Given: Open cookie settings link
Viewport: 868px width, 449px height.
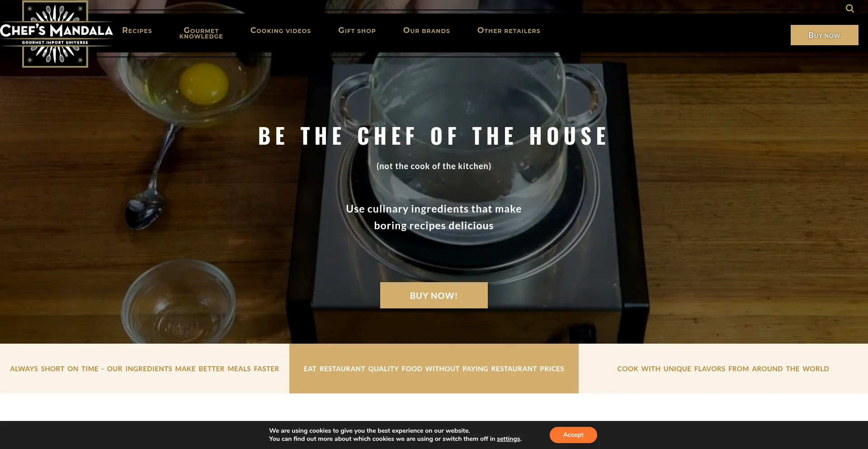Looking at the screenshot, I should (x=508, y=439).
